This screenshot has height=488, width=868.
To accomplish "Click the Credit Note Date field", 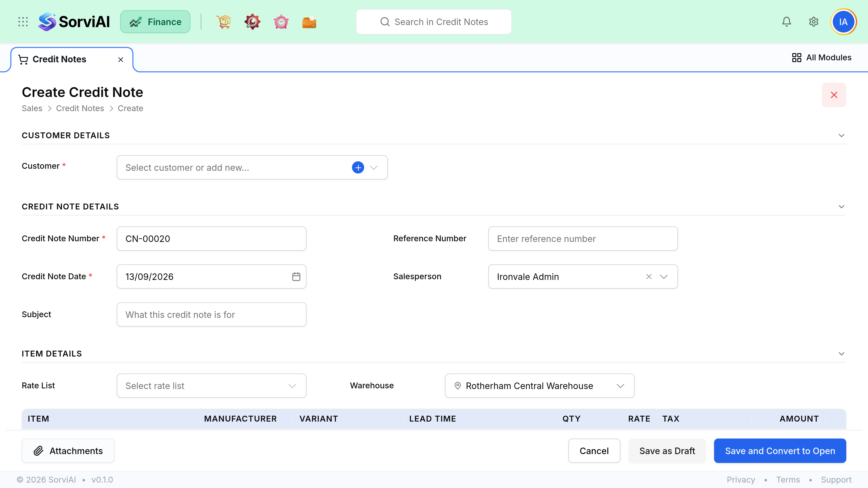I will point(211,277).
